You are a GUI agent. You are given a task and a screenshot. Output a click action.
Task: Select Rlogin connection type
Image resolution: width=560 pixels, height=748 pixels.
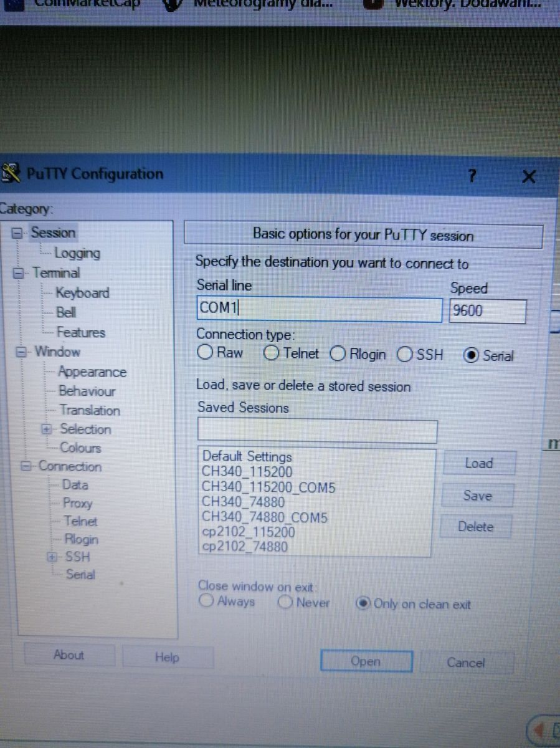[x=338, y=354]
